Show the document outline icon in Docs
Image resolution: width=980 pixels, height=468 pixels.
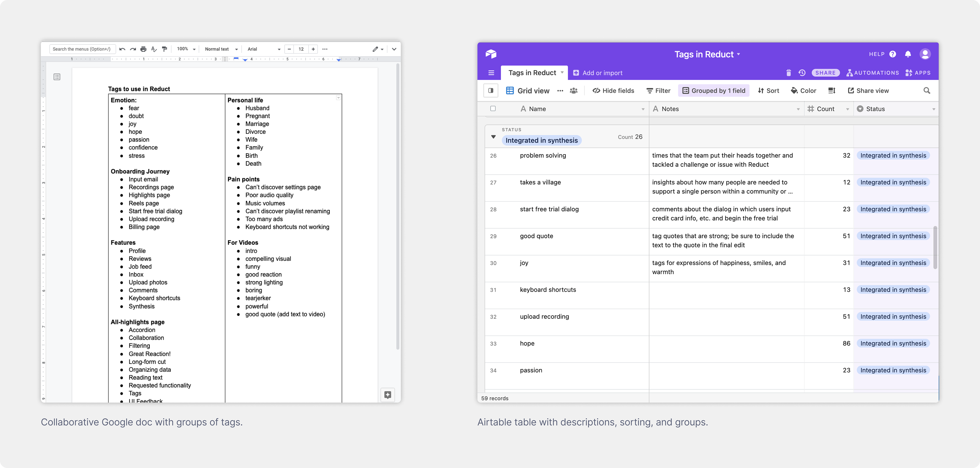pyautogui.click(x=57, y=77)
